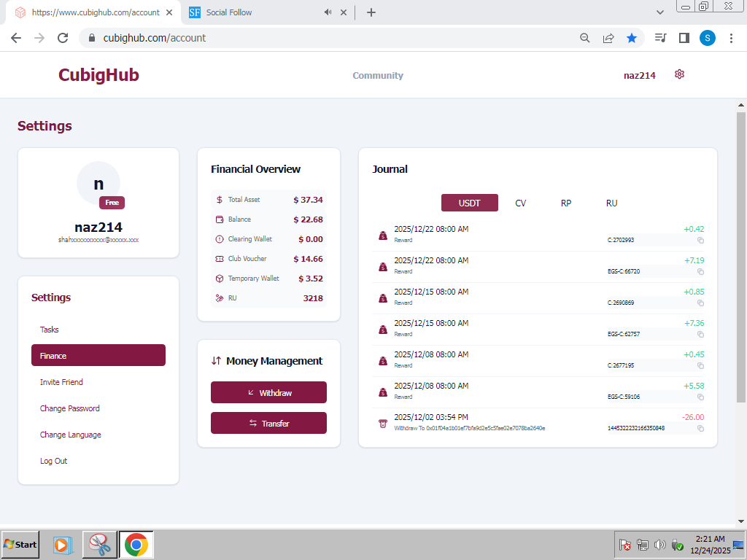Image resolution: width=747 pixels, height=560 pixels.
Task: Copy the withdrawal transaction ID 1445322232166350848
Action: coord(700,428)
